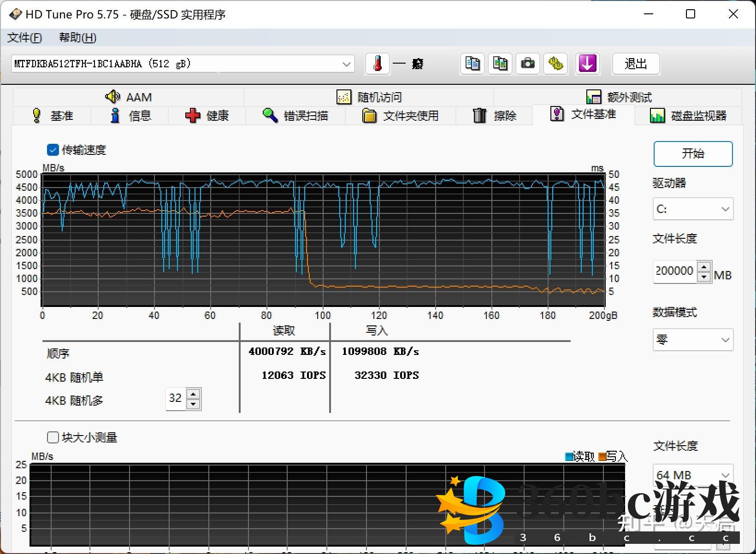Click the copy screenshot to clipboard icon
This screenshot has height=554, width=756.
point(500,64)
